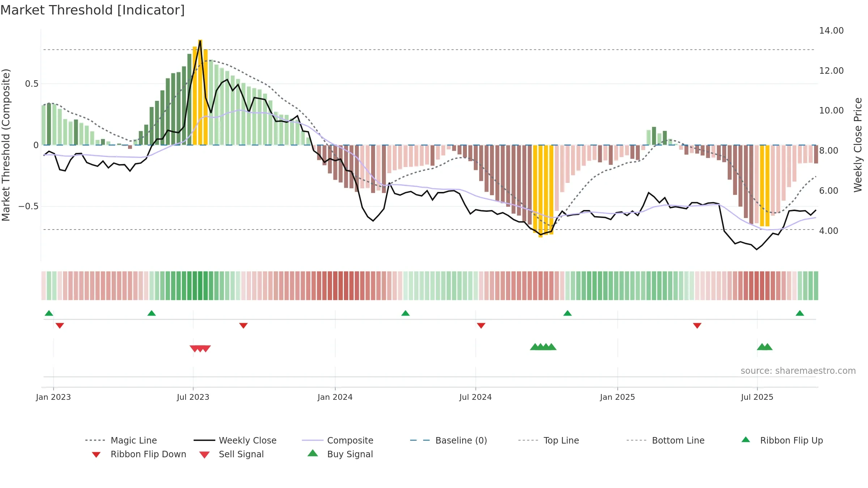Click the first Ribbon Flip Up marker at Jan 2023
868x488 pixels.
[x=49, y=313]
